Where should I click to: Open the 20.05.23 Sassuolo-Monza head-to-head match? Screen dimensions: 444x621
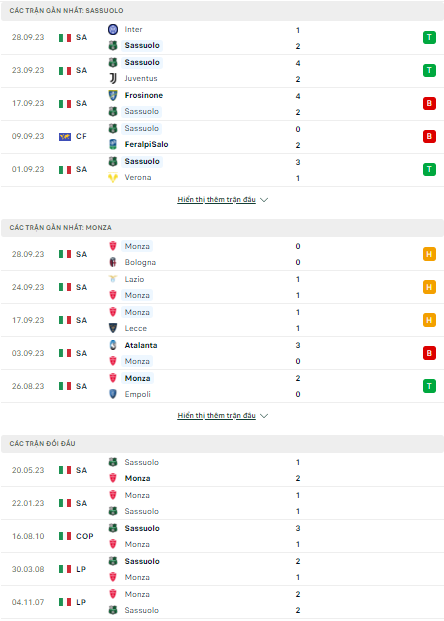[x=222, y=470]
